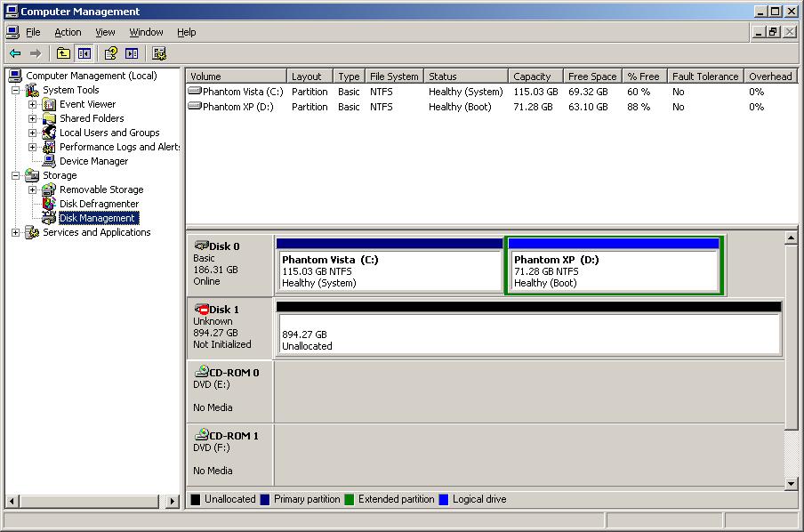The height and width of the screenshot is (532, 804).
Task: Sort by the Layout column header
Action: tap(310, 76)
